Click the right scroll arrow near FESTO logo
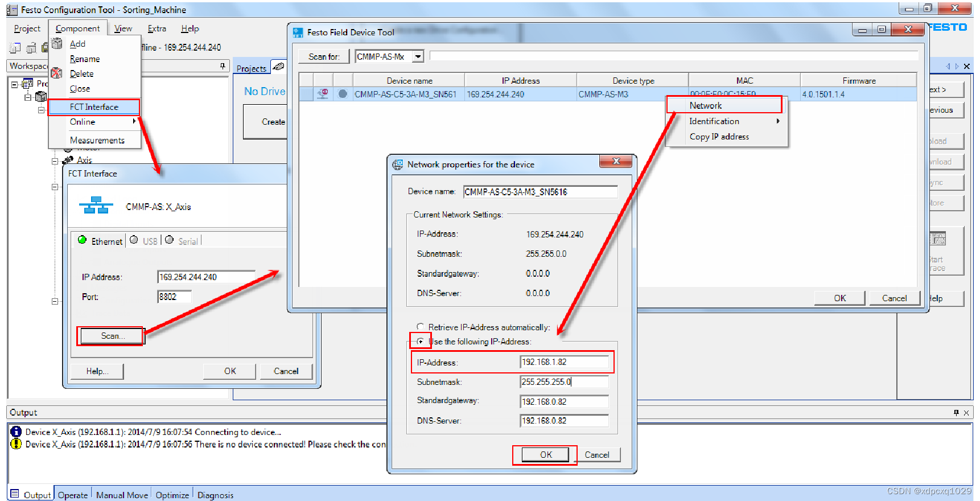980x501 pixels. pyautogui.click(x=957, y=67)
